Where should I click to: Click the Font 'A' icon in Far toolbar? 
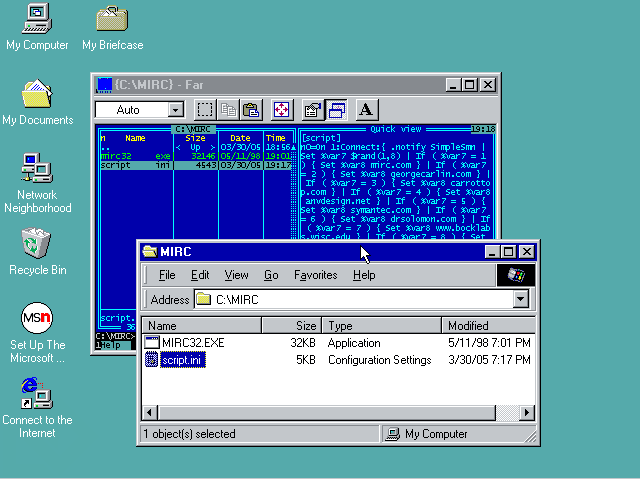(x=366, y=110)
